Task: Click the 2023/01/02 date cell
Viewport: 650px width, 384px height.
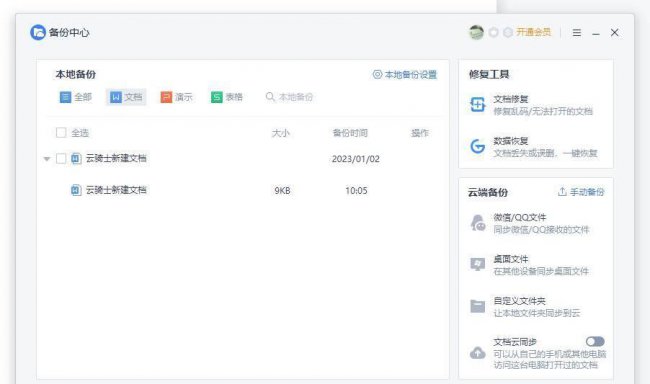Action: (x=356, y=159)
